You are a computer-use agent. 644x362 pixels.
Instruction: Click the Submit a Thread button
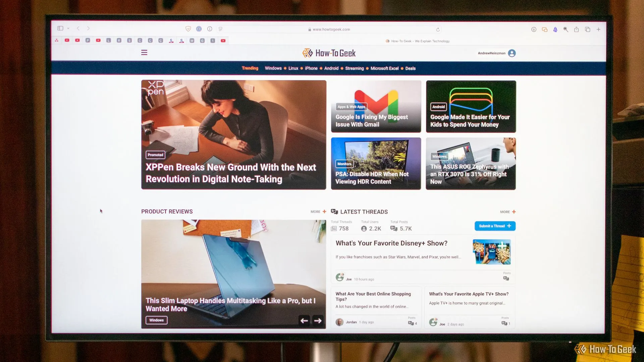click(x=495, y=226)
